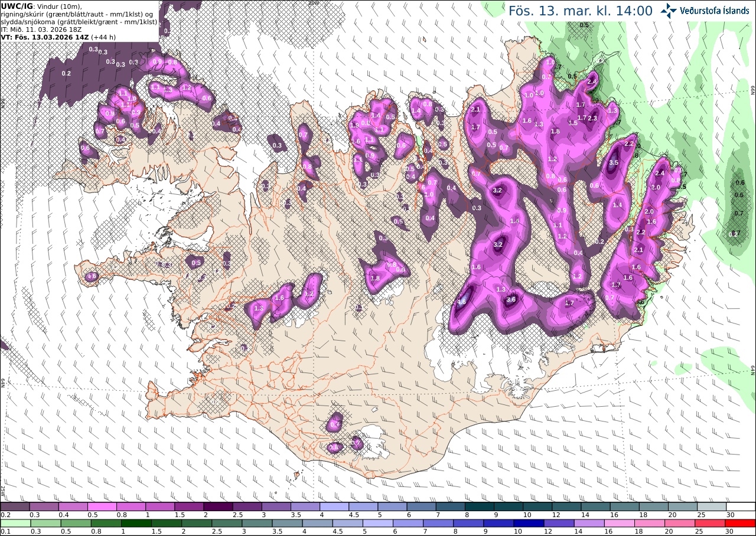756x536 pixels.
Task: Pick the darkest purple snow swatch starting at 2
Action: tap(218, 506)
